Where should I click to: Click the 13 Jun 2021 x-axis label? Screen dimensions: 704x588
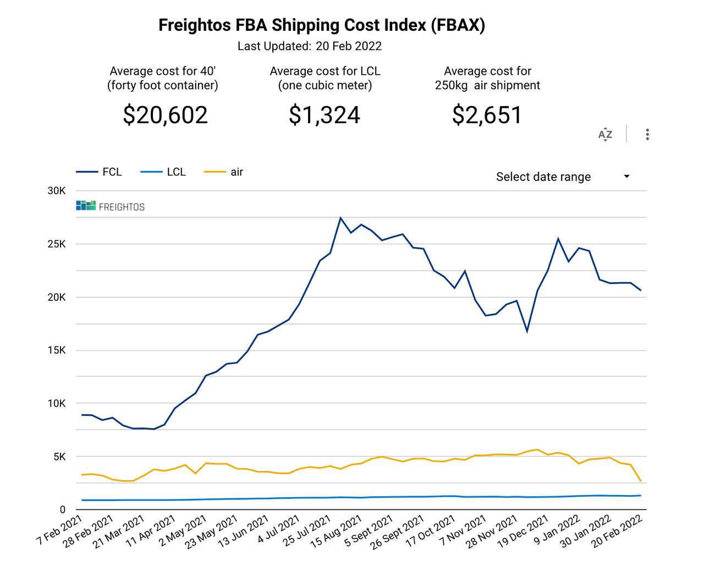tap(243, 530)
